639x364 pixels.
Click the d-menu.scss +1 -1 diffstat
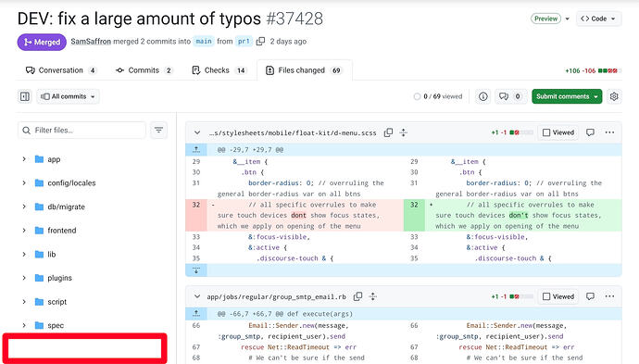pyautogui.click(x=512, y=132)
